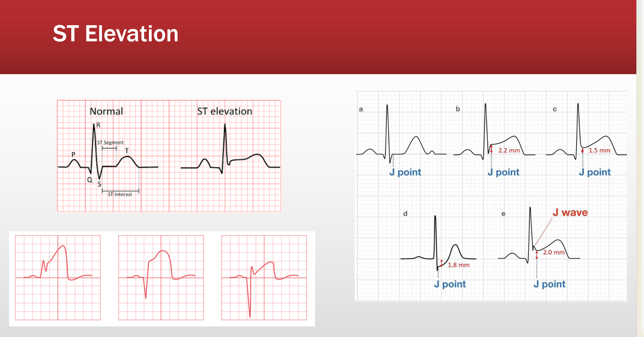
Task: Click the Q label below the normal ECG
Action: coord(90,180)
